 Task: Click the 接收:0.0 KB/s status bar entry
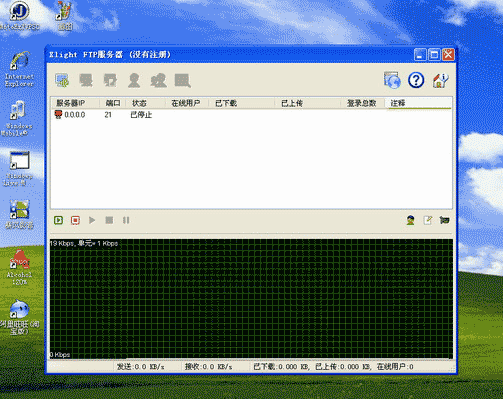209,367
